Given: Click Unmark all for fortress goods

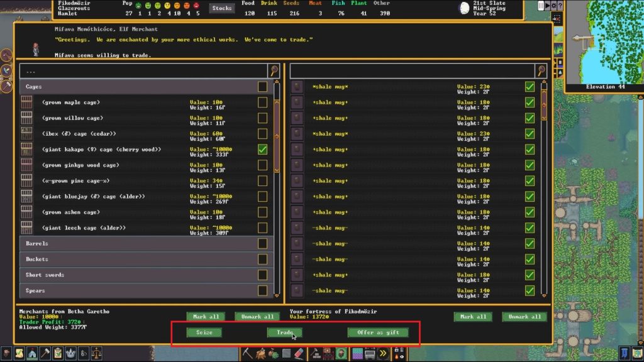Looking at the screenshot, I should pos(525,317).
